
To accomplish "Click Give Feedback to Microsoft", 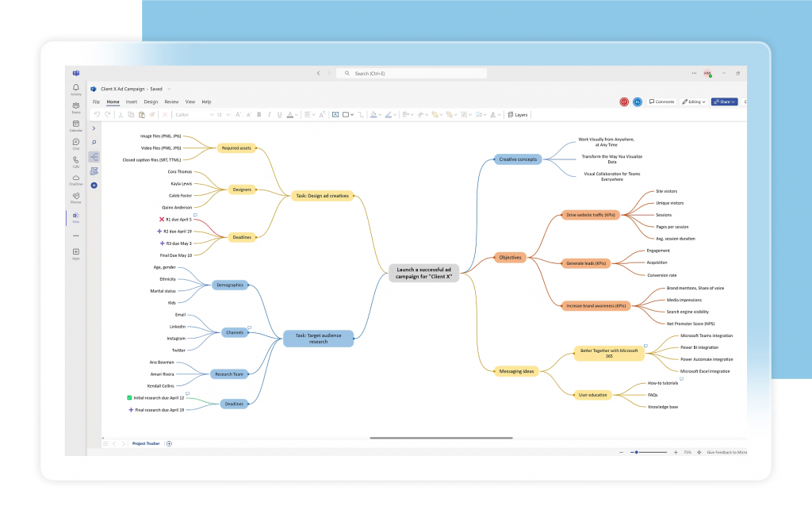I will click(726, 450).
